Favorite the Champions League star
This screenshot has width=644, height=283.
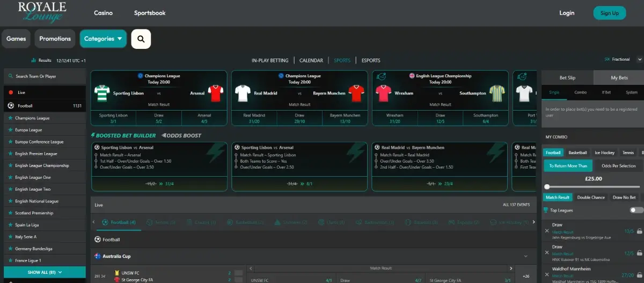click(x=10, y=118)
